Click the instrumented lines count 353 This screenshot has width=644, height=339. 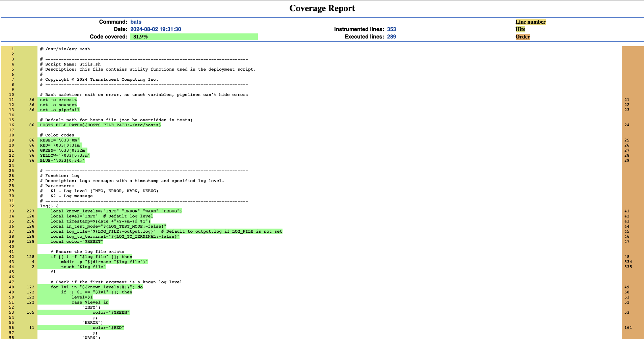(x=392, y=29)
